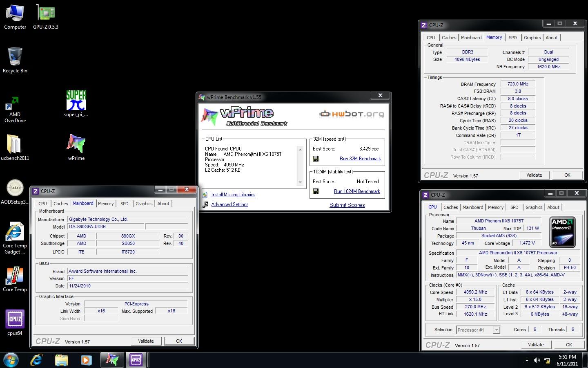Screen dimensions: 588x368
Task: Click save icon for 1024M score
Action: point(316,191)
